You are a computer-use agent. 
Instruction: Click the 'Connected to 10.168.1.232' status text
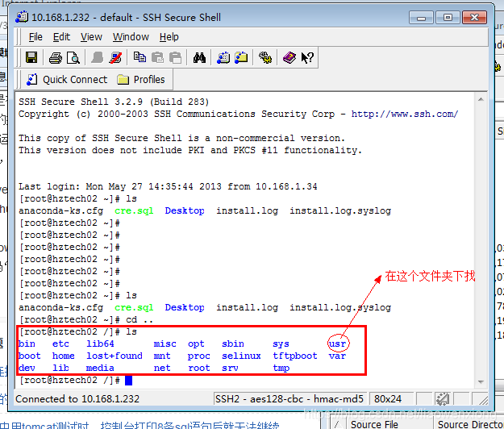pyautogui.click(x=77, y=399)
